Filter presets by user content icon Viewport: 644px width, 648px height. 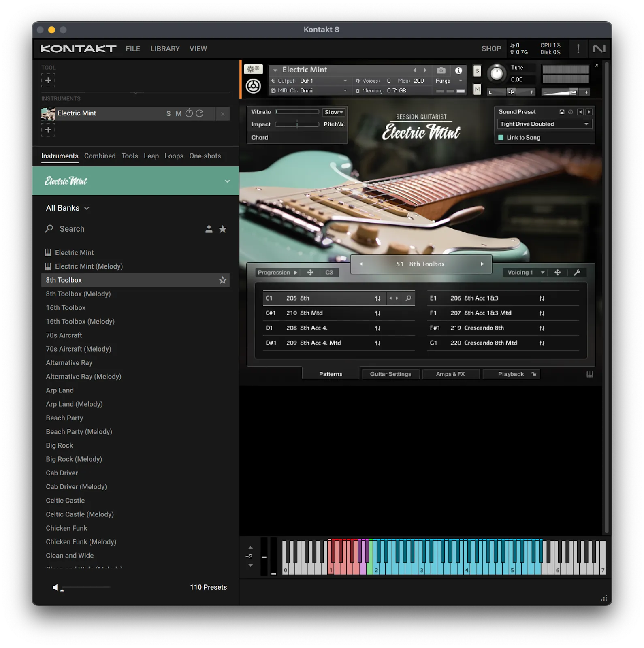[209, 229]
